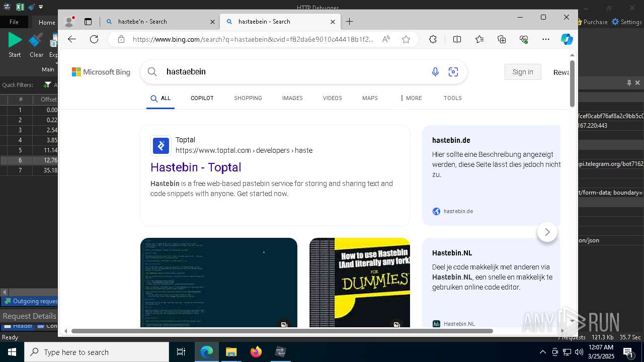Open the Collections icon

tap(502, 39)
